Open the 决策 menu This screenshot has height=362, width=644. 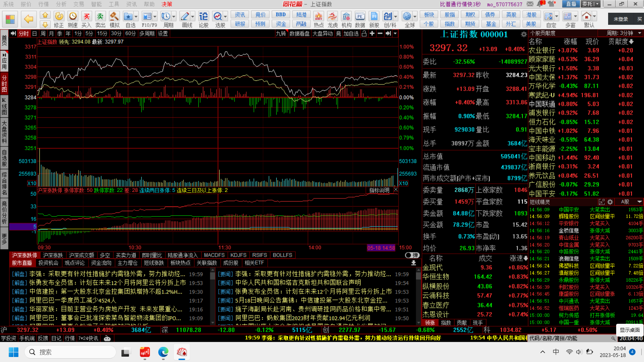tap(167, 4)
